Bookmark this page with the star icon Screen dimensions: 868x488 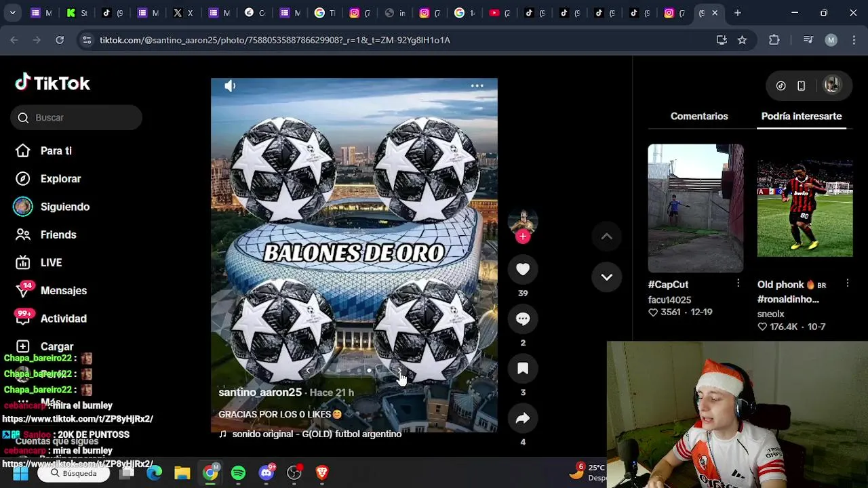(742, 40)
